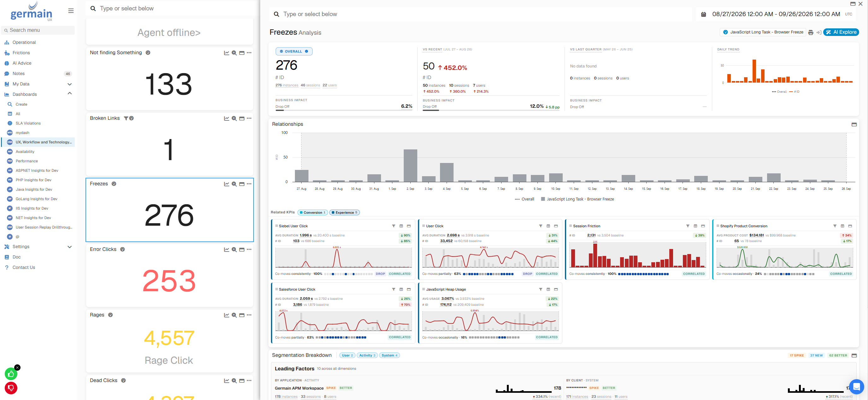Open the OVERALL selector dropdown
868x400 pixels.
coord(294,51)
